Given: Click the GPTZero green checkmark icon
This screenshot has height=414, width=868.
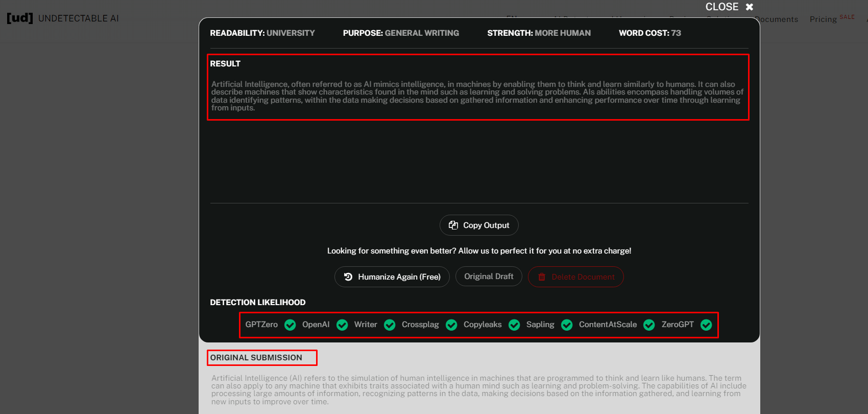Looking at the screenshot, I should 290,325.
